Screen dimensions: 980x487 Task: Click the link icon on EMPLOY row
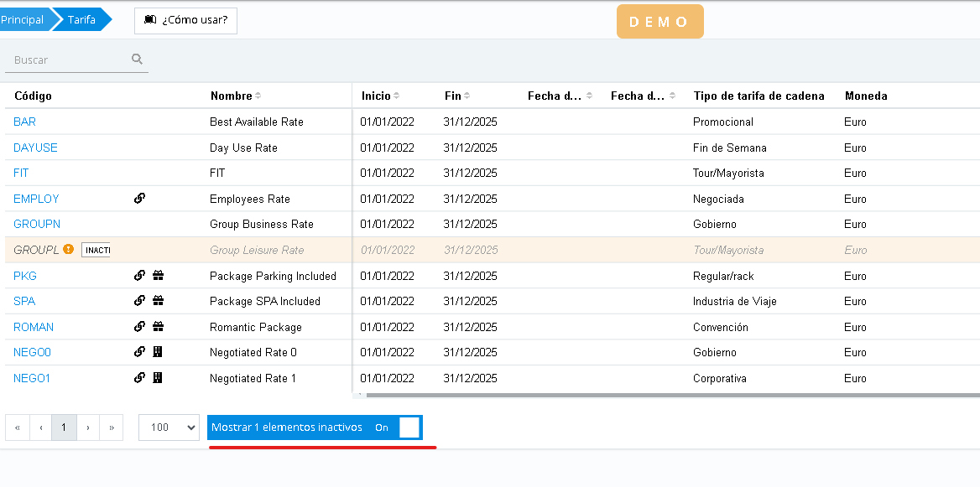pos(140,199)
